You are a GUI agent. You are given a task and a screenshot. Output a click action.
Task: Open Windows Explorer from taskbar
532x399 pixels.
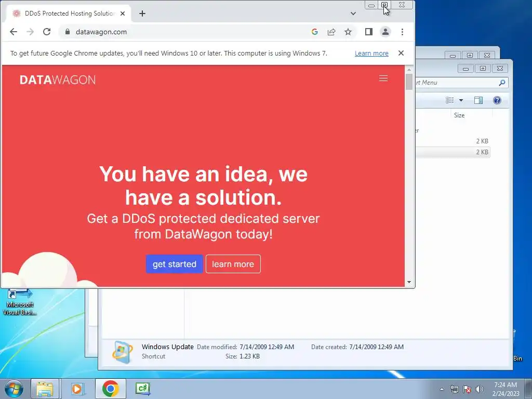tap(45, 389)
